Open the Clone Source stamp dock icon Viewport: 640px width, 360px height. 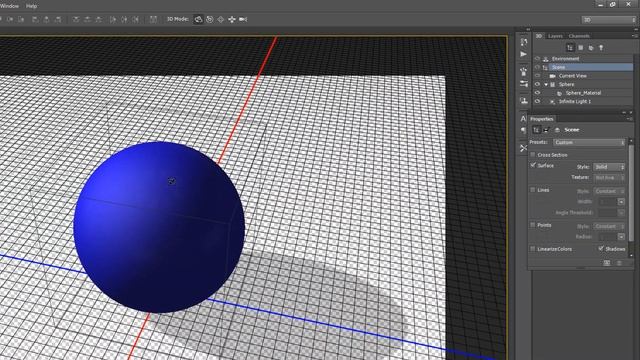pos(524,100)
